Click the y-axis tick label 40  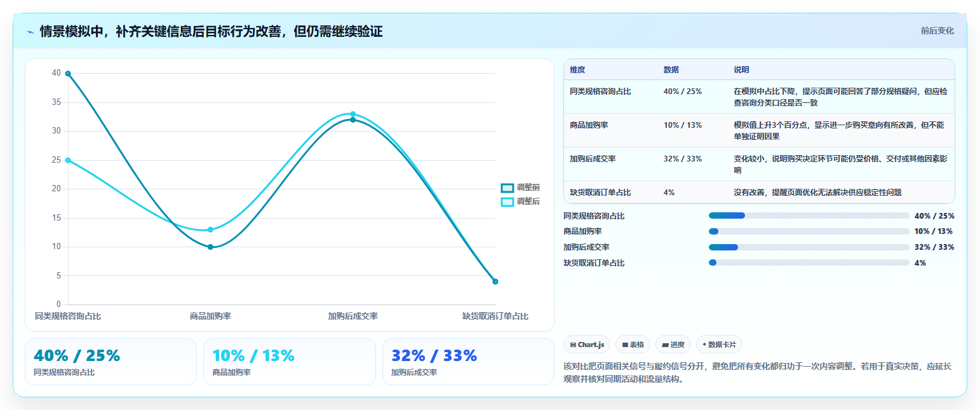(x=57, y=73)
